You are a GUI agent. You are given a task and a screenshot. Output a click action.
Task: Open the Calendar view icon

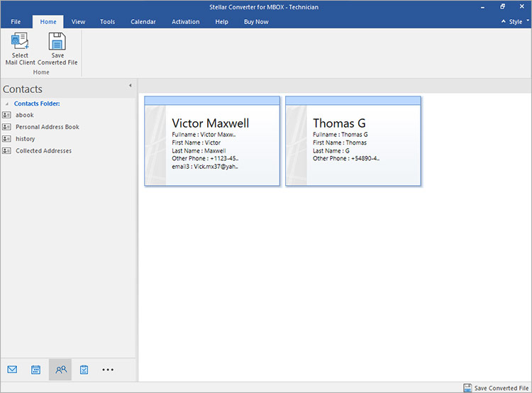[x=35, y=370]
